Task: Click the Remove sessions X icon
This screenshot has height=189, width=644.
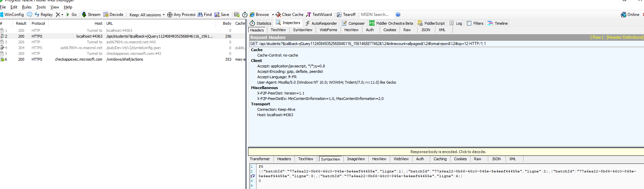Action: 58,15
